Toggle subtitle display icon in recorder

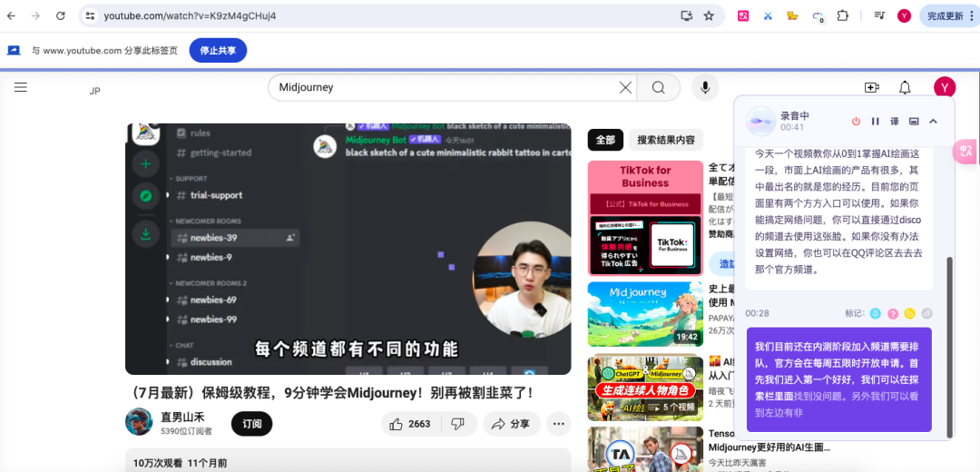pos(914,122)
